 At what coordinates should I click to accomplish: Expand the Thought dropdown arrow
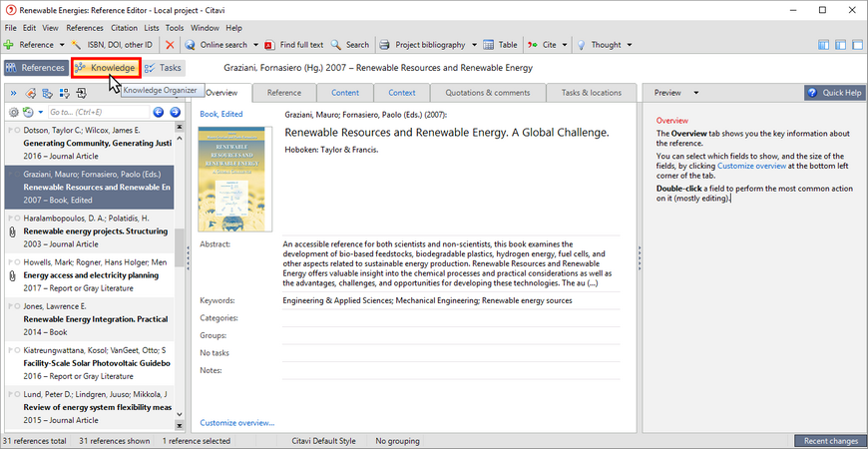click(629, 45)
